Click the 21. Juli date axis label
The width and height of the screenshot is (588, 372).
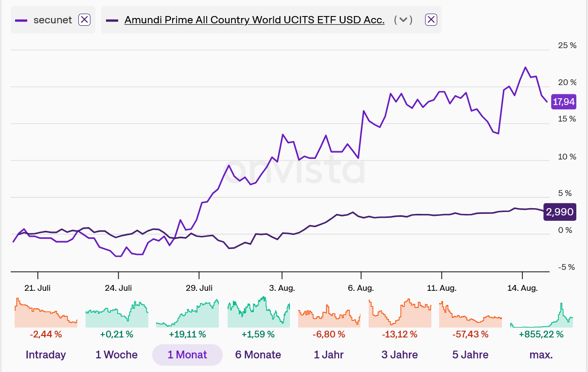point(37,288)
